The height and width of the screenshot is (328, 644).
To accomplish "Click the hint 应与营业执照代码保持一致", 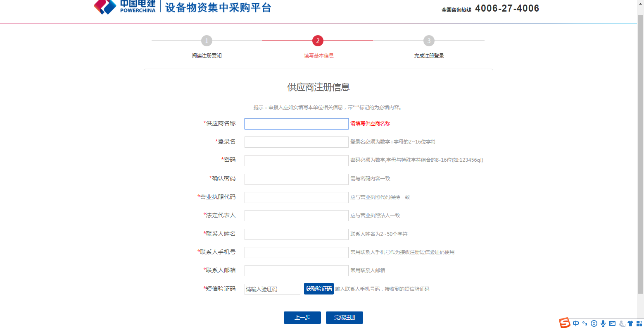I will [x=380, y=197].
